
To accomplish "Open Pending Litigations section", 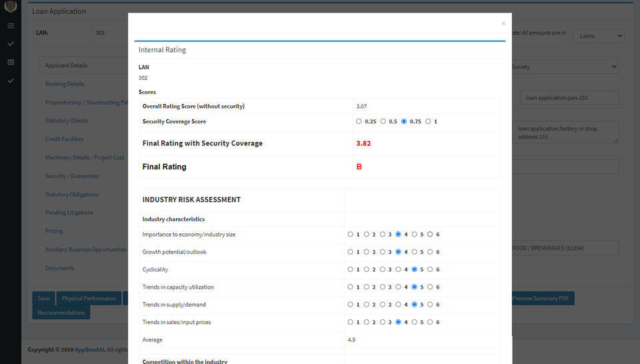I will point(69,213).
